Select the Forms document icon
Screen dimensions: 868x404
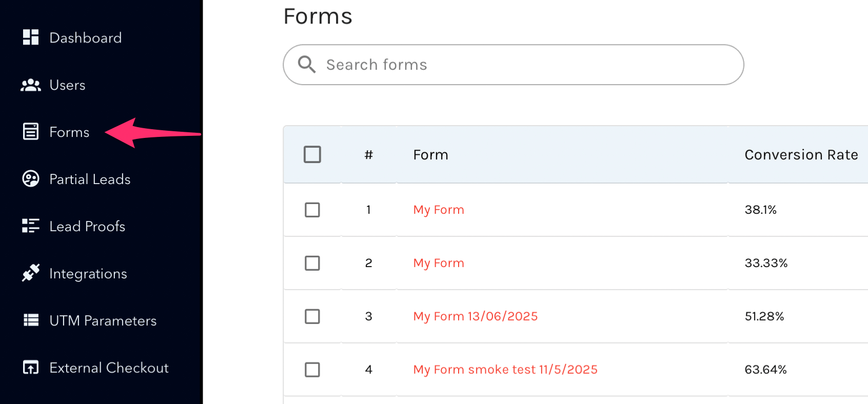pyautogui.click(x=31, y=131)
